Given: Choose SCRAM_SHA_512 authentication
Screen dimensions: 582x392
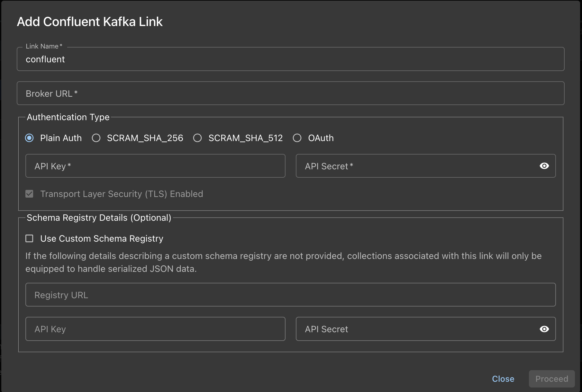Looking at the screenshot, I should tap(197, 138).
